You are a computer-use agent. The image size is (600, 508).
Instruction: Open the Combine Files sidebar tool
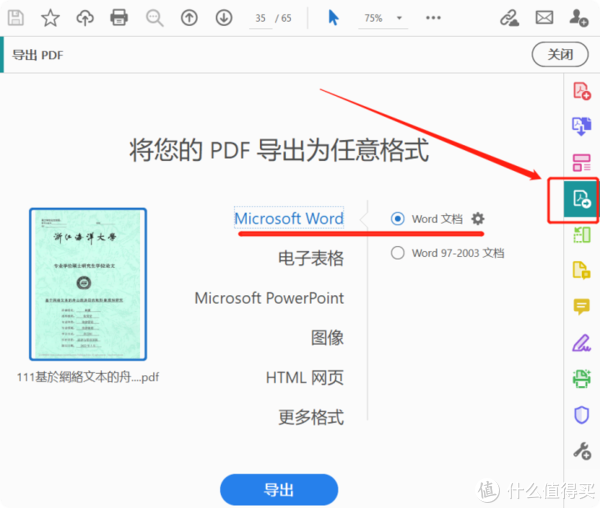582,126
